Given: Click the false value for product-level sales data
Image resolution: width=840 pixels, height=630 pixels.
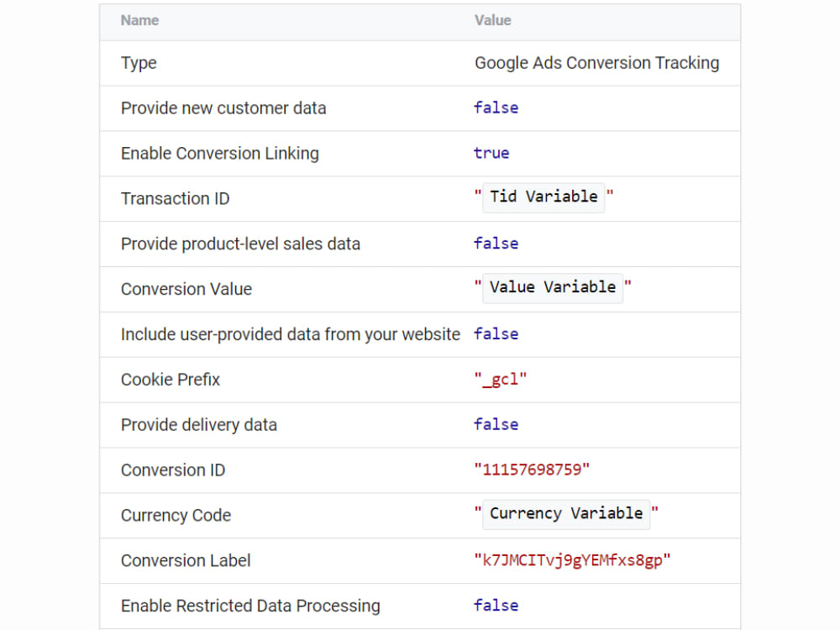Looking at the screenshot, I should 496,243.
